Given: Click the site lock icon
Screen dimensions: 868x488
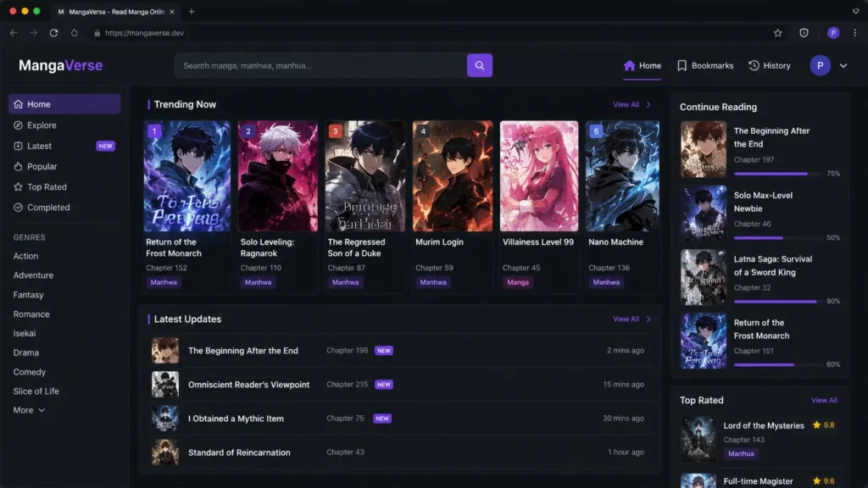Looking at the screenshot, I should tap(97, 33).
